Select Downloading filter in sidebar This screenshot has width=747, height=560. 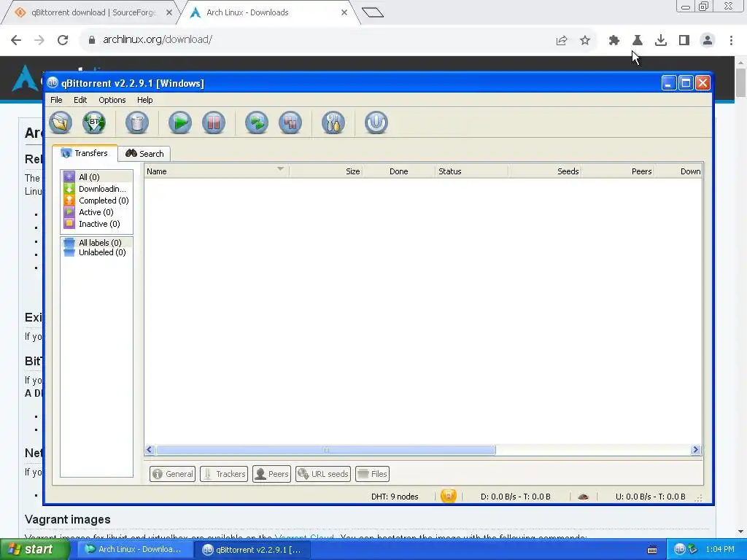(97, 189)
